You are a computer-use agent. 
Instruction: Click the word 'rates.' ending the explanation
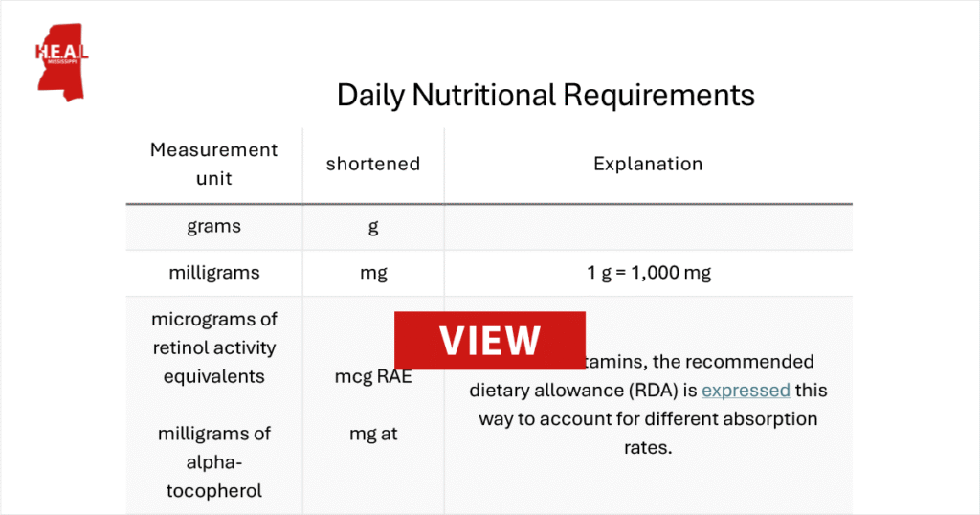click(648, 447)
